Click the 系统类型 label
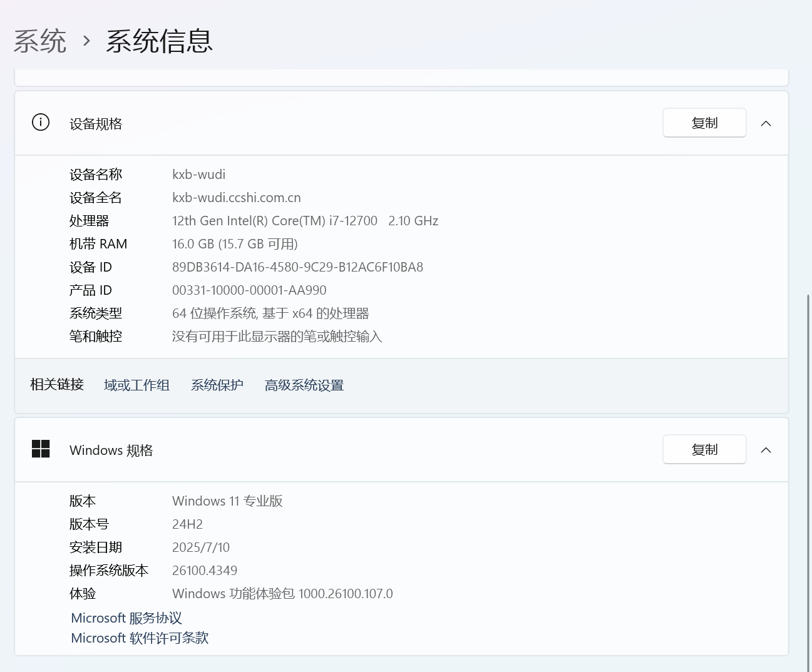The height and width of the screenshot is (672, 812). pyautogui.click(x=96, y=313)
